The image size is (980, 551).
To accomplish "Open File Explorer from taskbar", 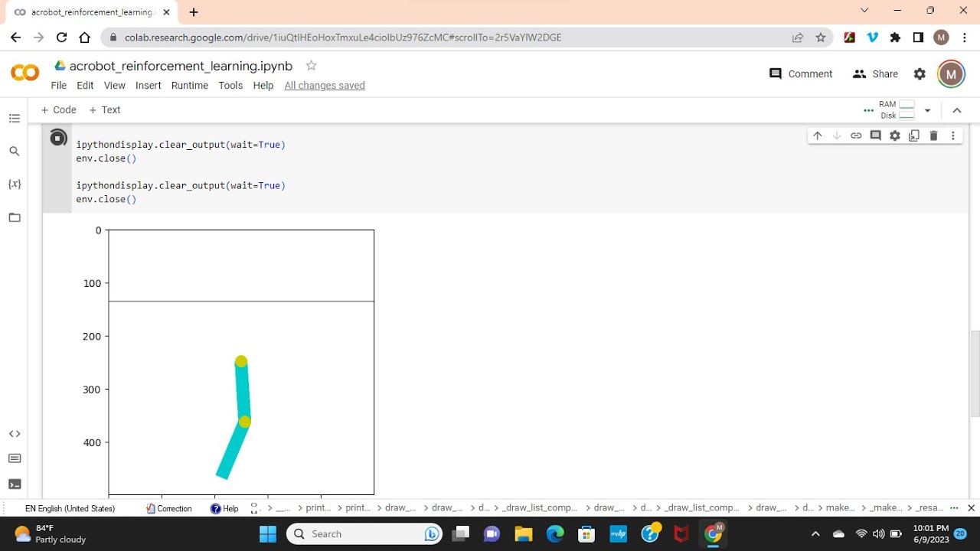I will click(x=524, y=534).
